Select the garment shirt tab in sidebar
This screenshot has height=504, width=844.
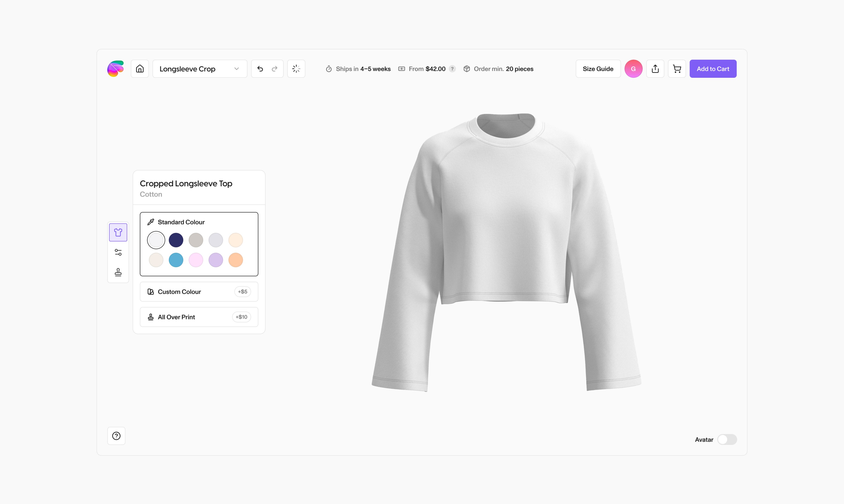click(x=118, y=232)
